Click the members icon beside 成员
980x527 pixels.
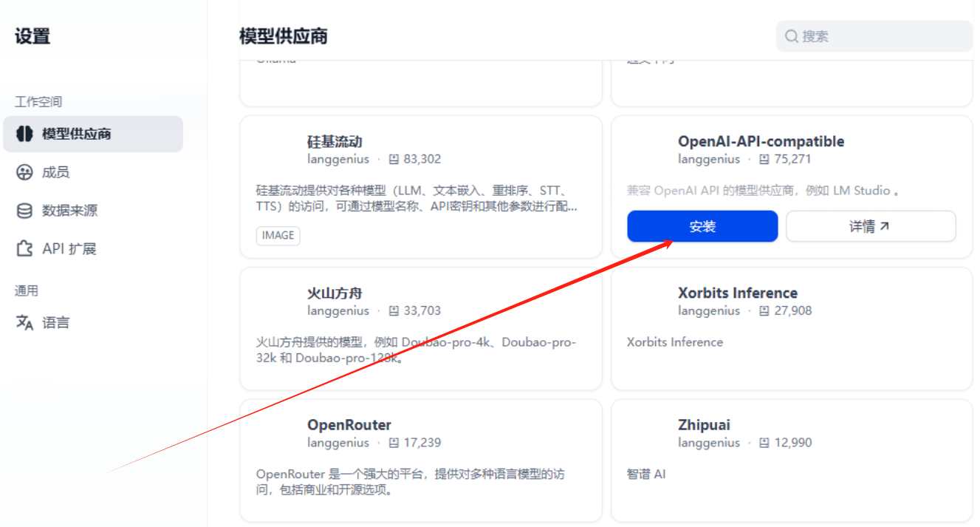click(24, 172)
